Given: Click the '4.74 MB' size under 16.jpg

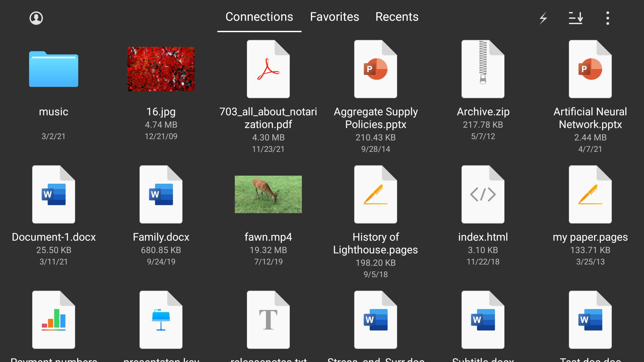Looking at the screenshot, I should pyautogui.click(x=161, y=125).
